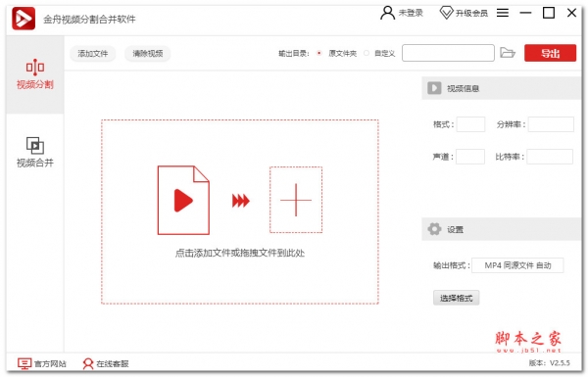Open the 在线客服 link
Screen dimensions: 588x377
click(113, 363)
